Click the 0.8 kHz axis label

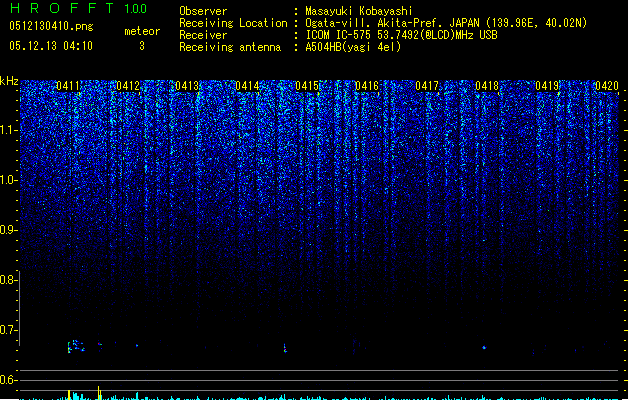click(8, 280)
